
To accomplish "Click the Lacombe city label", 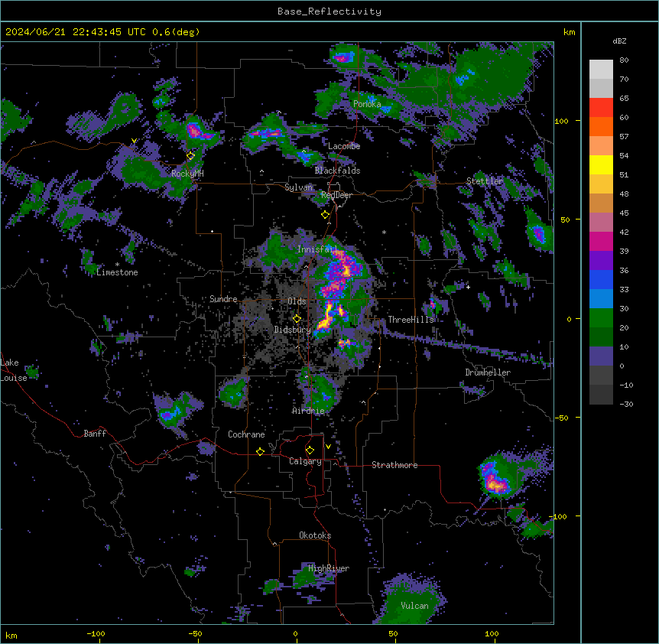I will pyautogui.click(x=344, y=146).
